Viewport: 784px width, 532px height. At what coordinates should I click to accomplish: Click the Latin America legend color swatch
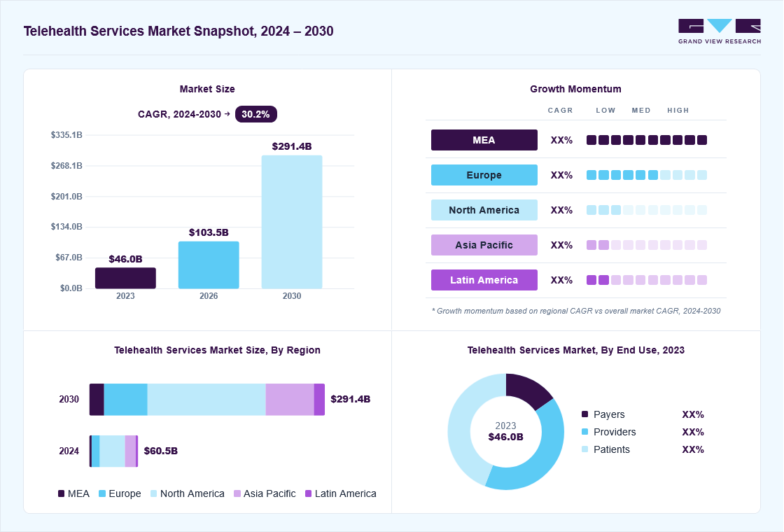[309, 493]
